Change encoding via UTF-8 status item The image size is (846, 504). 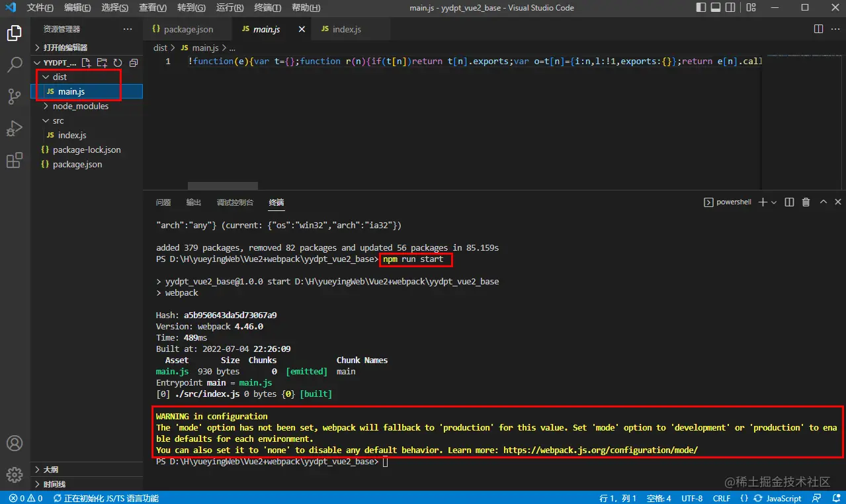pyautogui.click(x=692, y=498)
